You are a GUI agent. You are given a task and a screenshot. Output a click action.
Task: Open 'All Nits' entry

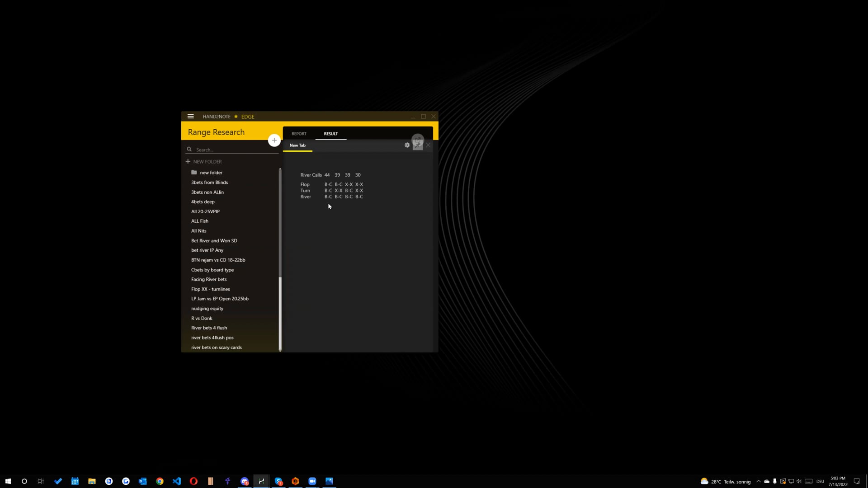198,231
